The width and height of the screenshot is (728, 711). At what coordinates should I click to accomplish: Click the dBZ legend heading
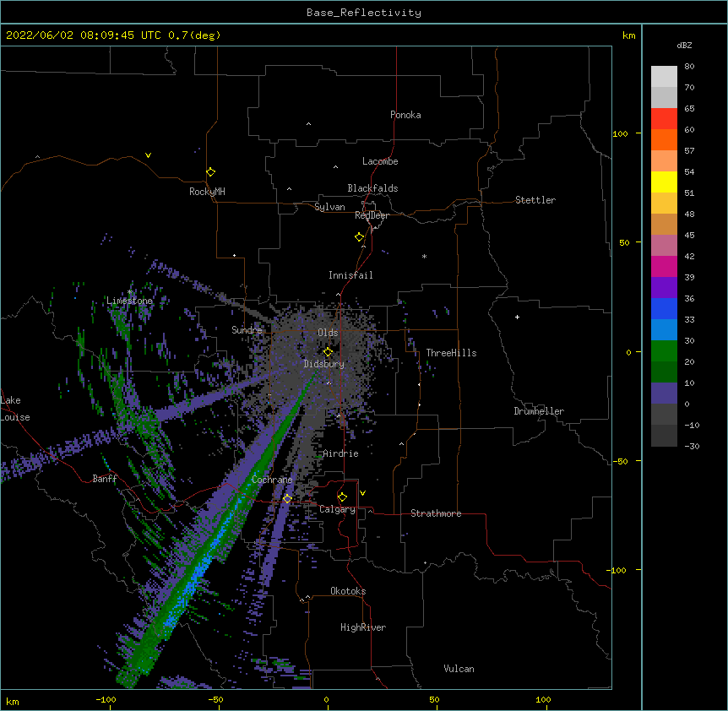pos(684,45)
